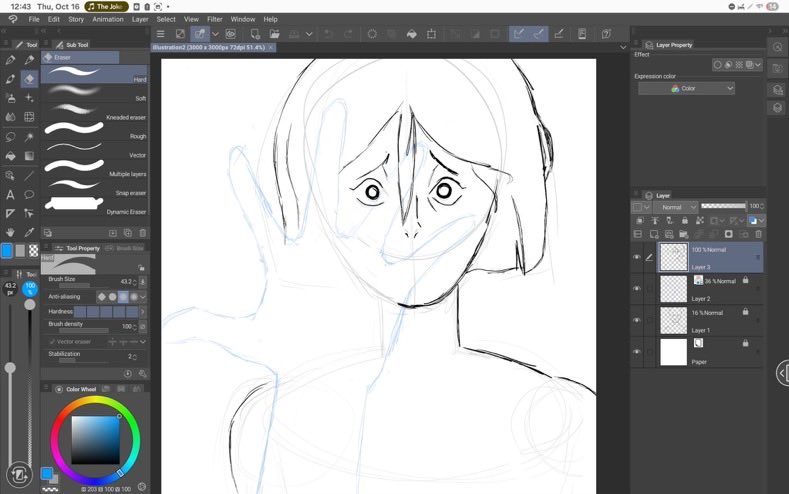Screen dimensions: 789x494
Task: Open the Animation menu
Action: pos(108,19)
